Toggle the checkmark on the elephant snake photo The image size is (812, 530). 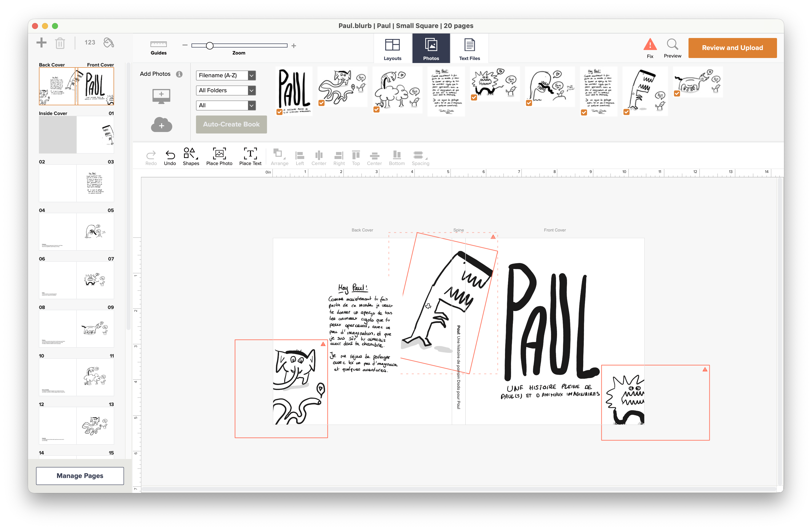tap(321, 103)
